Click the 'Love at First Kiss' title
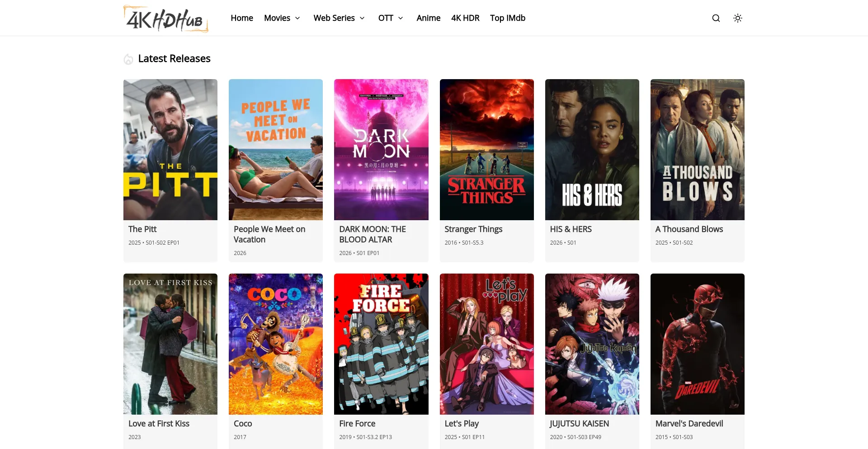The image size is (868, 449). pos(159,424)
